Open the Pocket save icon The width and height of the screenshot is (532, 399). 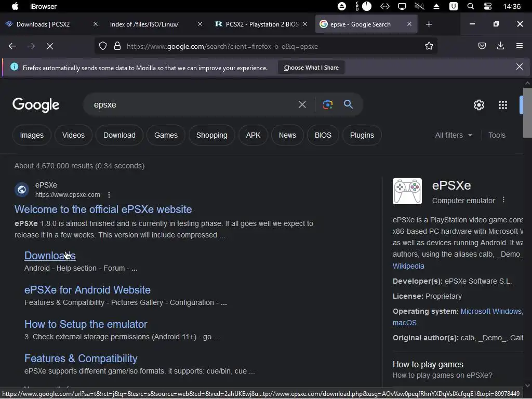point(482,46)
